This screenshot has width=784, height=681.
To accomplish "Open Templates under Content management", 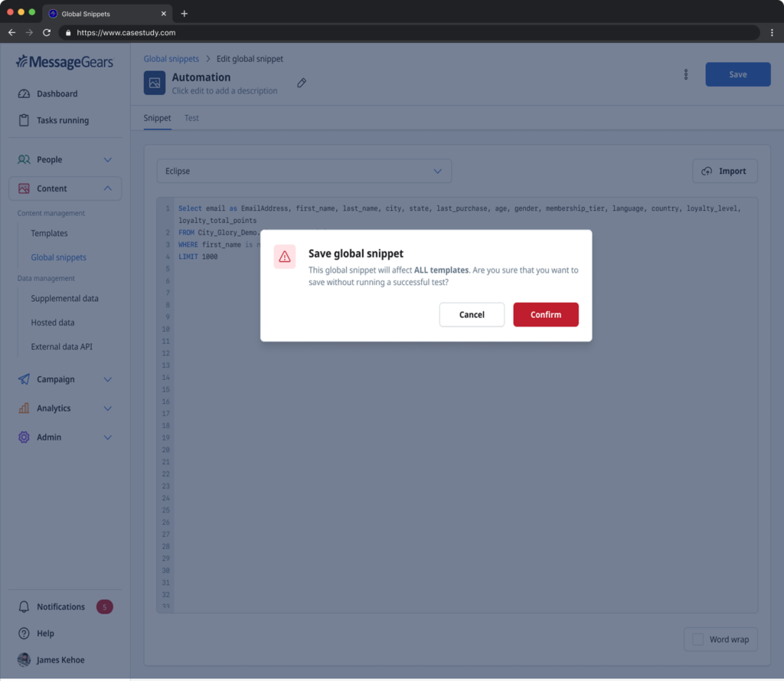I will [x=49, y=233].
